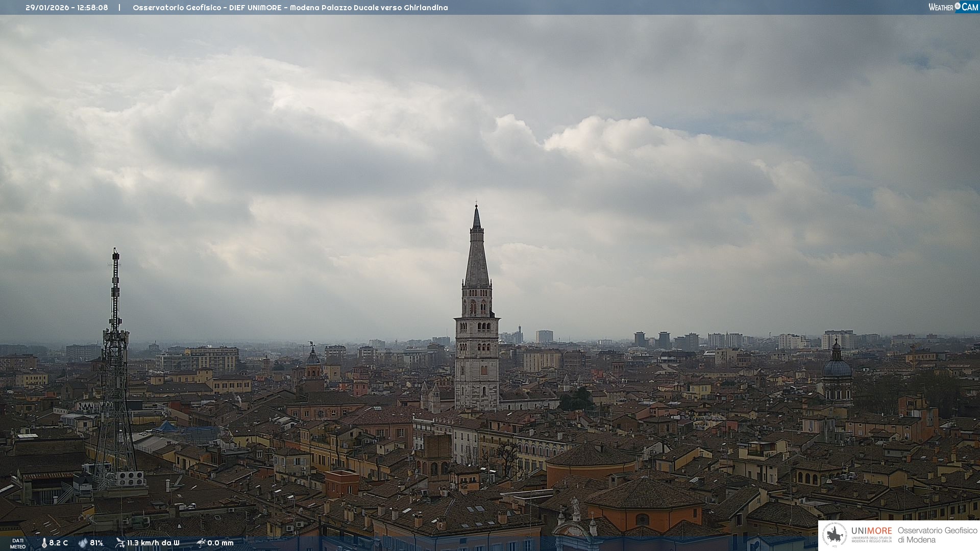Click the rain umbrella precipitation icon
This screenshot has height=551, width=980.
click(201, 543)
